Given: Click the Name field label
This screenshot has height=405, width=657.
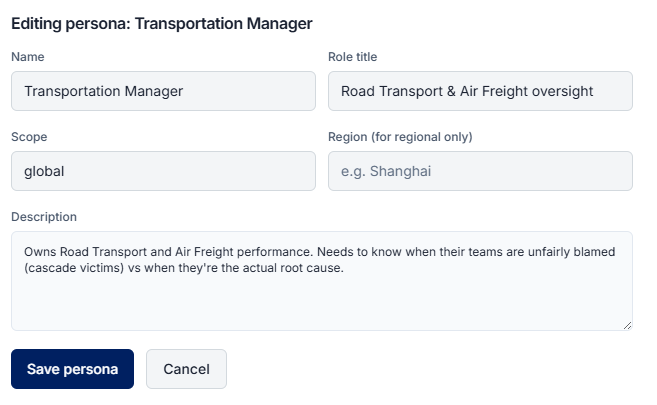Looking at the screenshot, I should point(28,57).
